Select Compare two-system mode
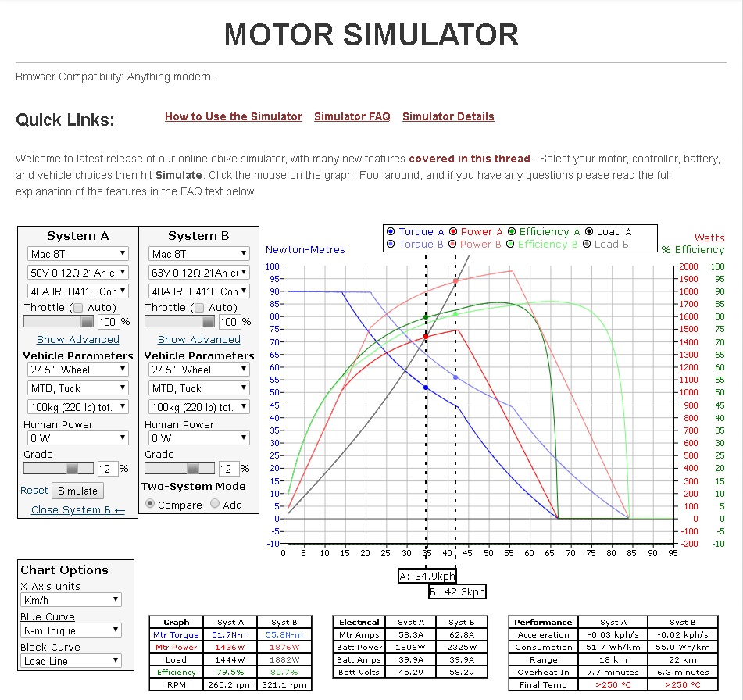The width and height of the screenshot is (743, 700). coord(150,504)
